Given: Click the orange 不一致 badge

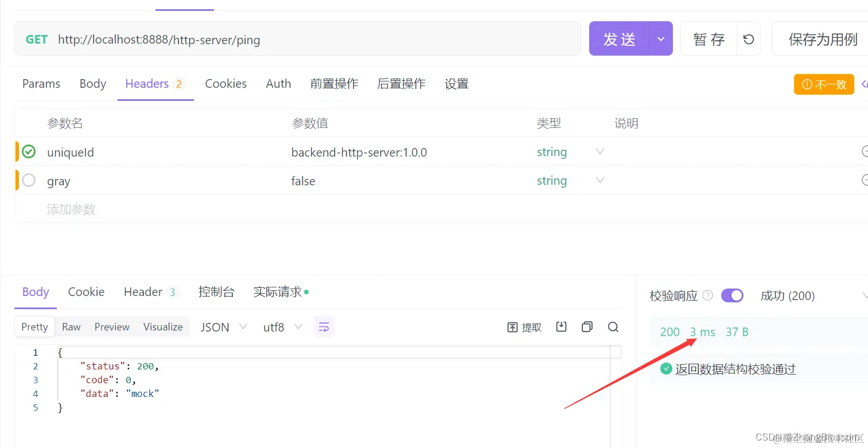Looking at the screenshot, I should (824, 84).
